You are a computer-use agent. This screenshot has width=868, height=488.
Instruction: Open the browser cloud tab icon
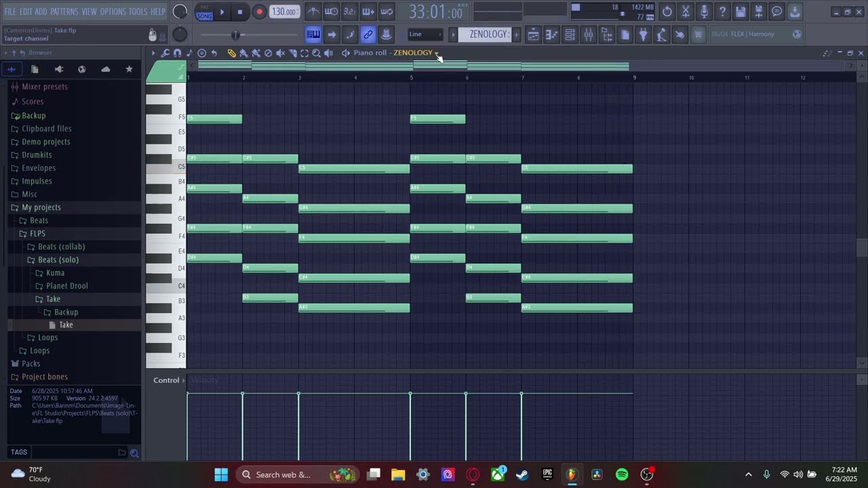106,69
